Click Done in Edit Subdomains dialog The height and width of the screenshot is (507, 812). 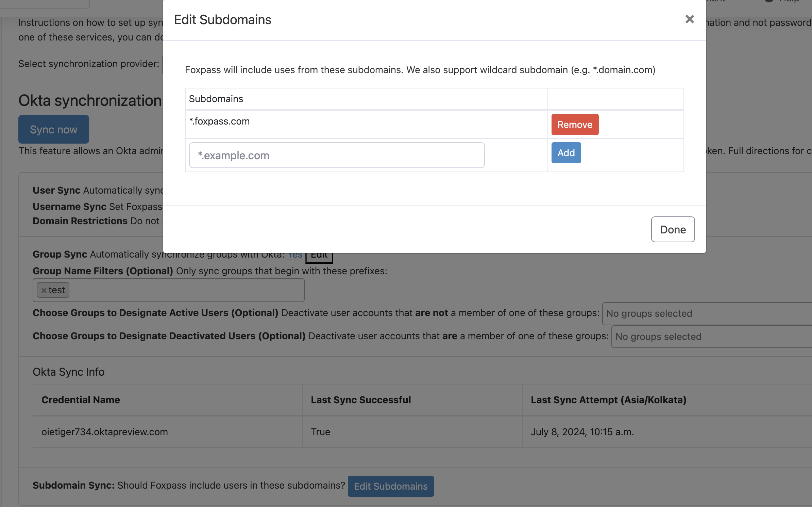(x=673, y=229)
